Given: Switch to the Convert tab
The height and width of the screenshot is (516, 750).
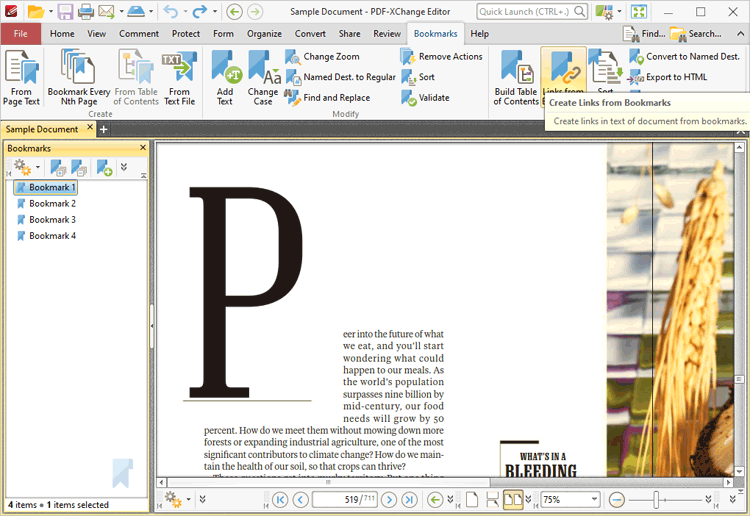Looking at the screenshot, I should 310,33.
